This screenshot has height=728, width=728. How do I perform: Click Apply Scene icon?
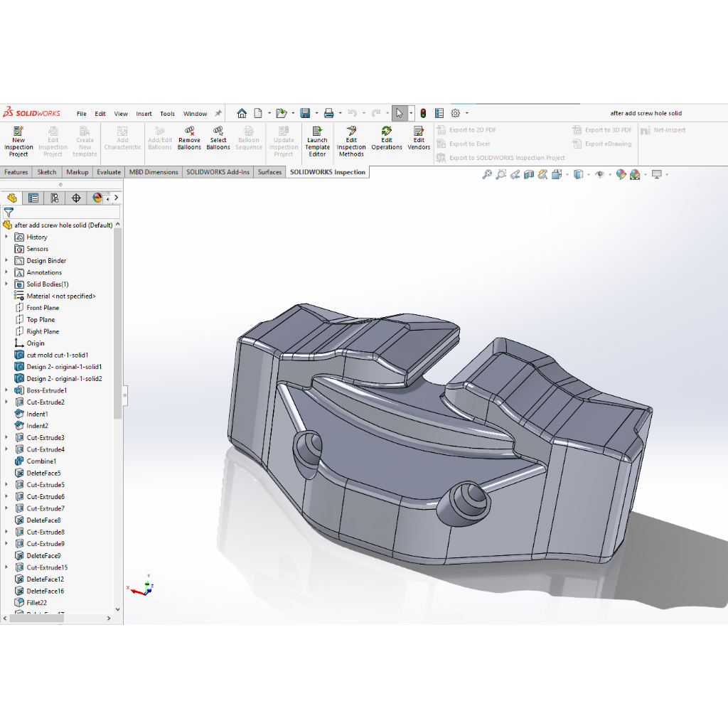point(635,175)
